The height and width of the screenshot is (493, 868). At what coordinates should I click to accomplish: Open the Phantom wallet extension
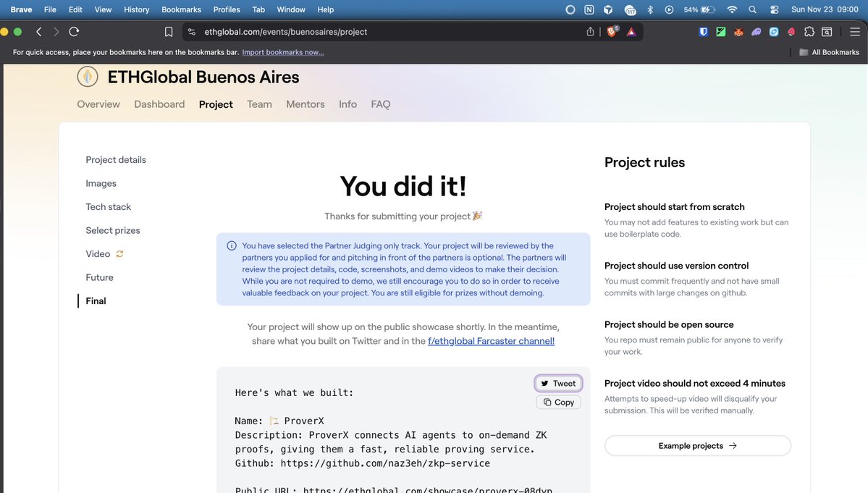click(x=756, y=32)
